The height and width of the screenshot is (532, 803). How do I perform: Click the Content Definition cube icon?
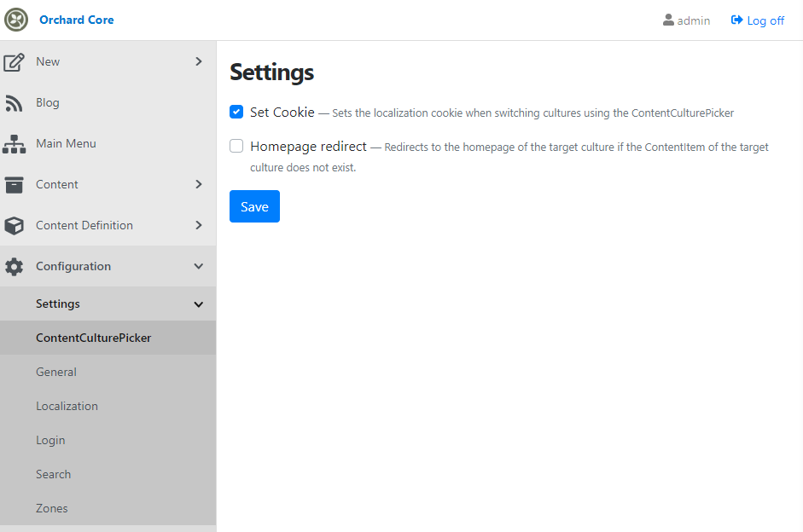[14, 226]
